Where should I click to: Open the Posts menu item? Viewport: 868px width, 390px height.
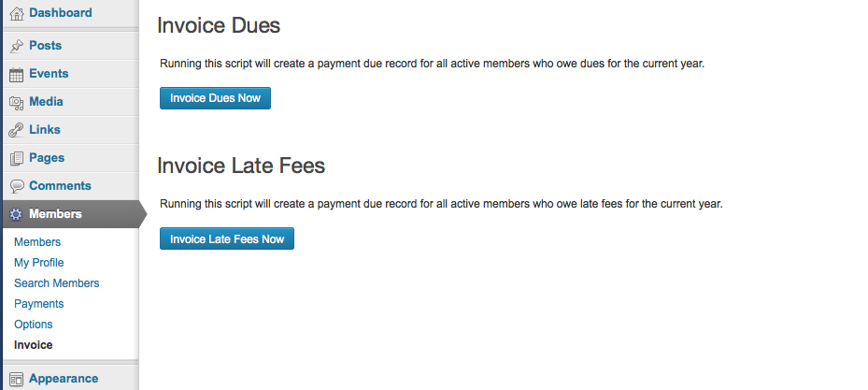click(x=45, y=46)
